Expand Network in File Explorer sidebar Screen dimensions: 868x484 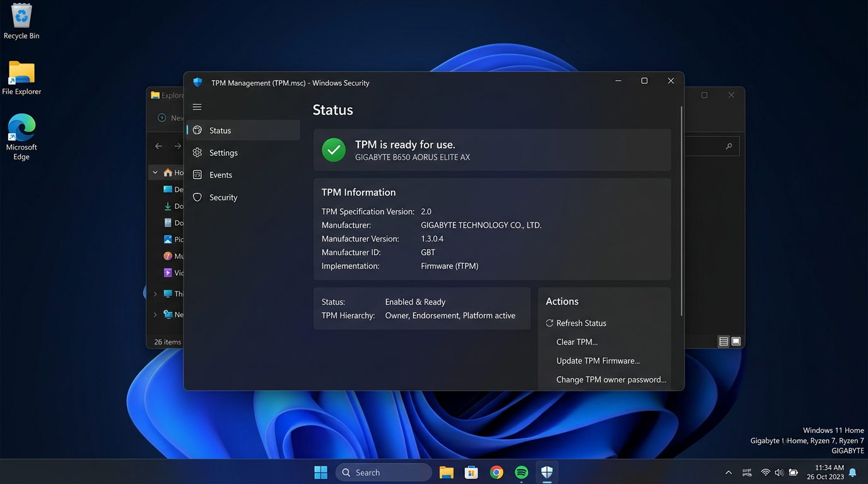click(x=155, y=314)
